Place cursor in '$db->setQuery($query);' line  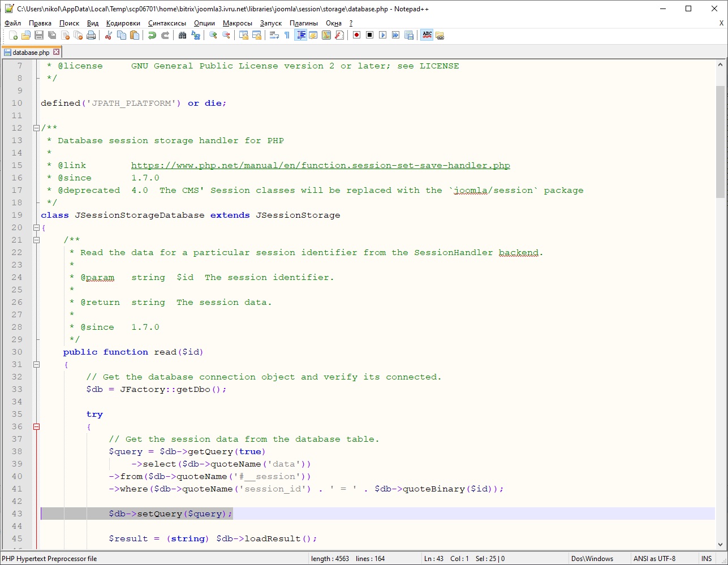pos(171,514)
